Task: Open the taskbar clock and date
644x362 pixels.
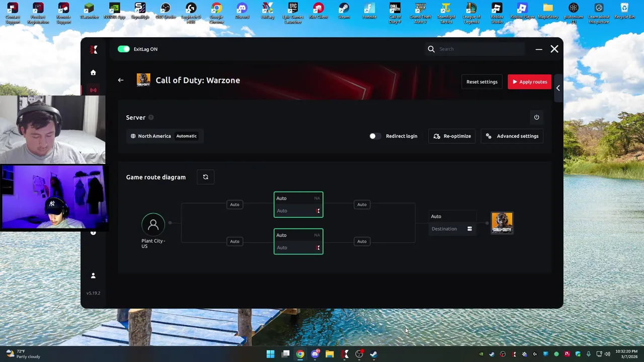Action: (x=626, y=354)
